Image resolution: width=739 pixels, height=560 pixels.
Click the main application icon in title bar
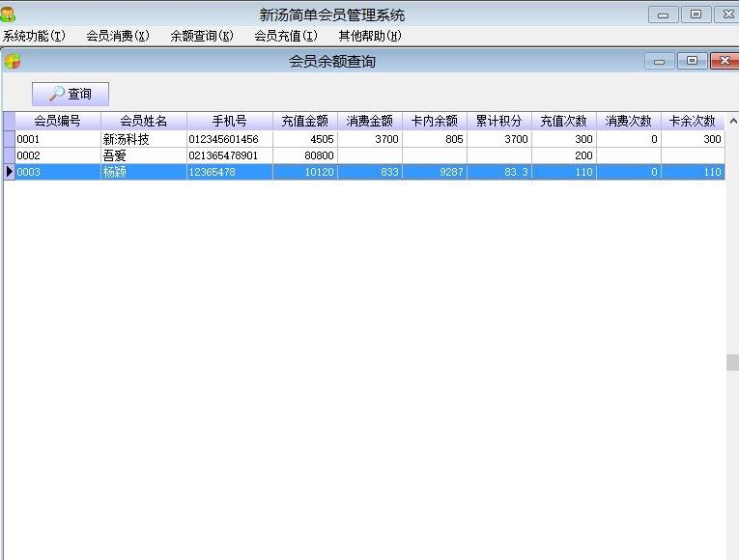(8, 14)
